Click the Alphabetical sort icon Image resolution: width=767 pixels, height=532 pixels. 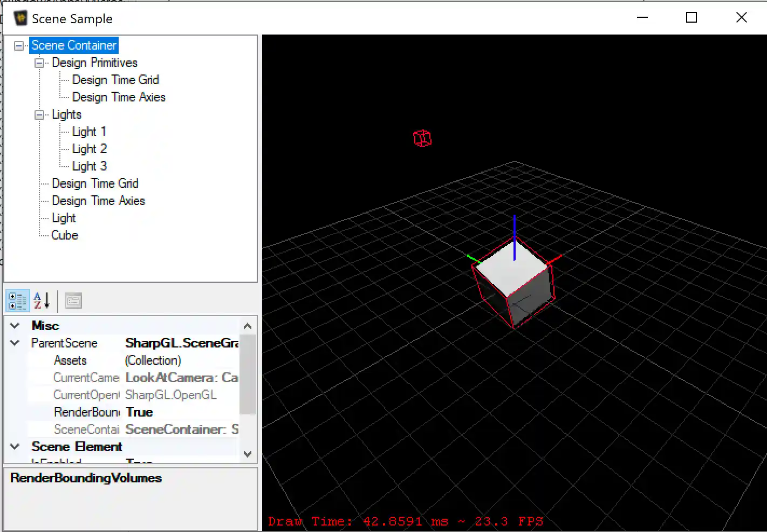42,301
